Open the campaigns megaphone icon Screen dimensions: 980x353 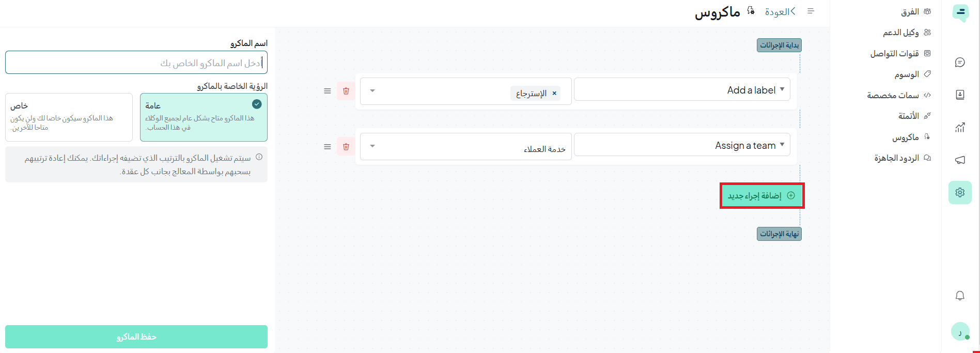960,160
